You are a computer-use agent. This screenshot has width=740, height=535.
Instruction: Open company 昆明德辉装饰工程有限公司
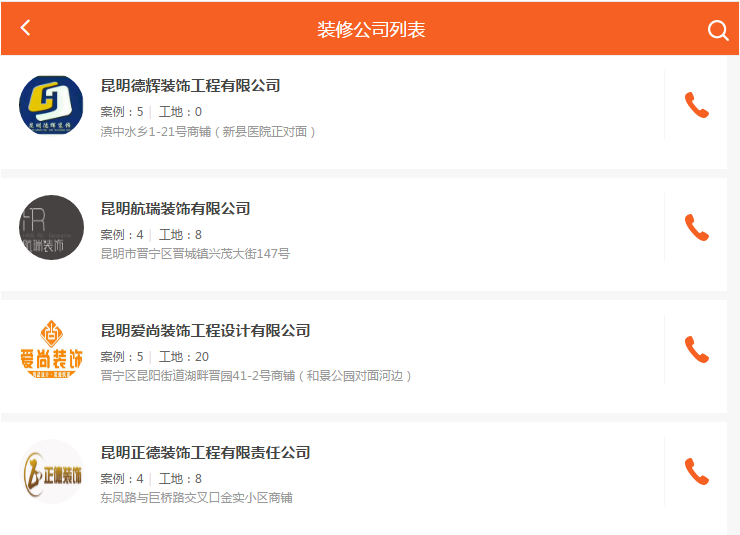pos(191,86)
